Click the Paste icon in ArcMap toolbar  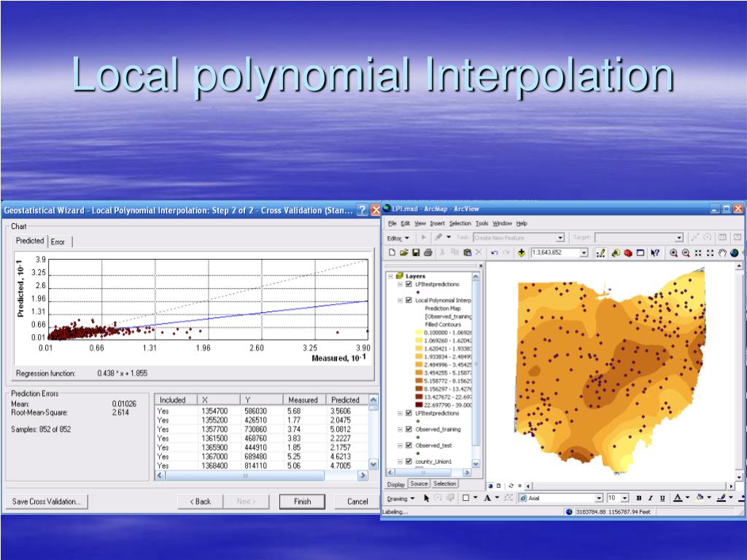coord(468,253)
